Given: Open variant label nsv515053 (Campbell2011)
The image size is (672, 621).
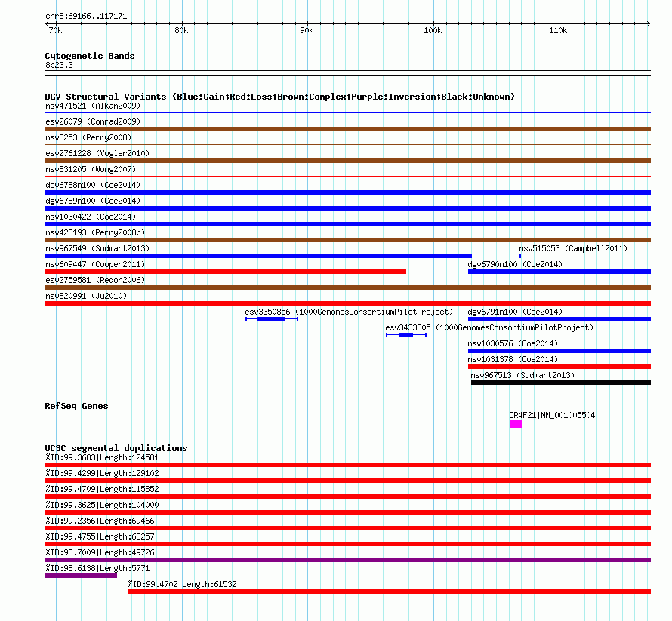Looking at the screenshot, I should tap(573, 248).
